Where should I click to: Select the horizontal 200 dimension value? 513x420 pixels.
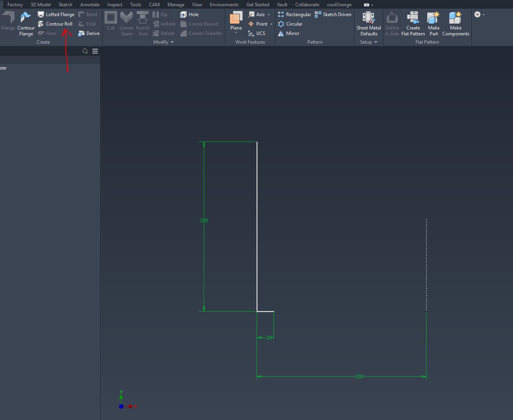click(x=359, y=377)
